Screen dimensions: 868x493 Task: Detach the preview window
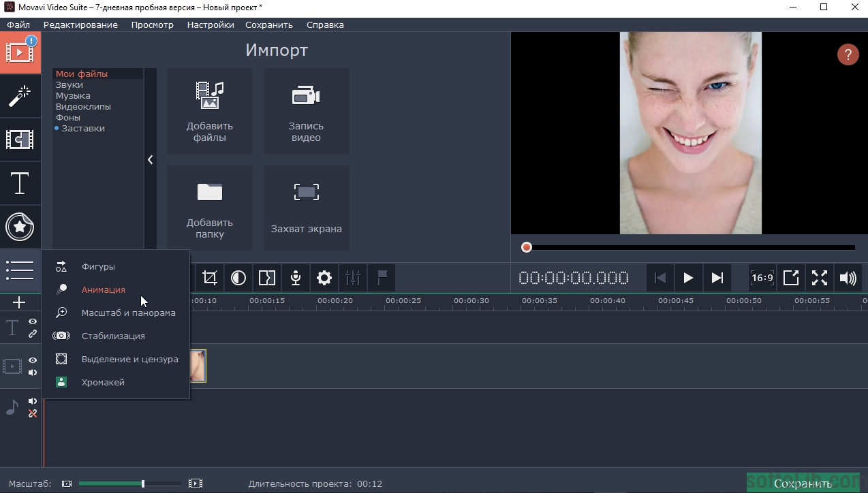(791, 278)
